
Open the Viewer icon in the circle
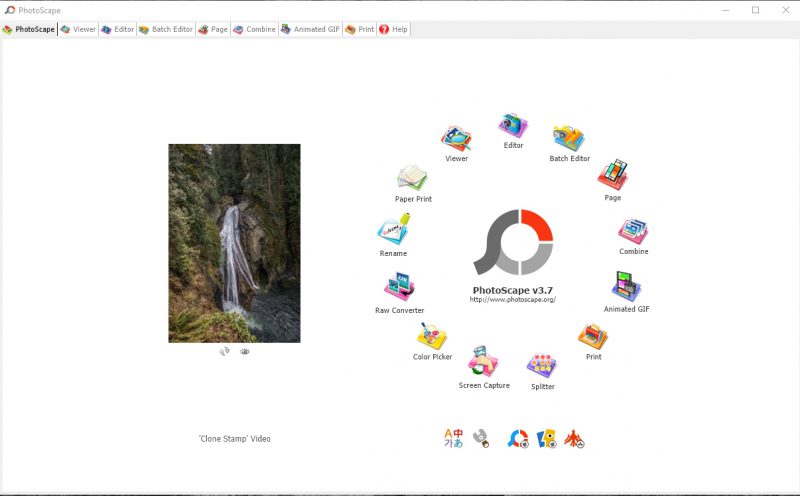(456, 139)
